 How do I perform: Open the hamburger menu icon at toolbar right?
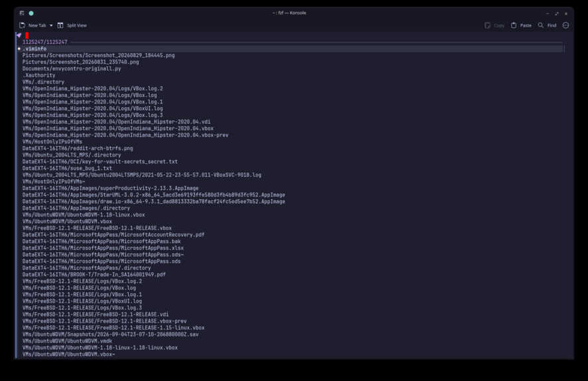[566, 25]
